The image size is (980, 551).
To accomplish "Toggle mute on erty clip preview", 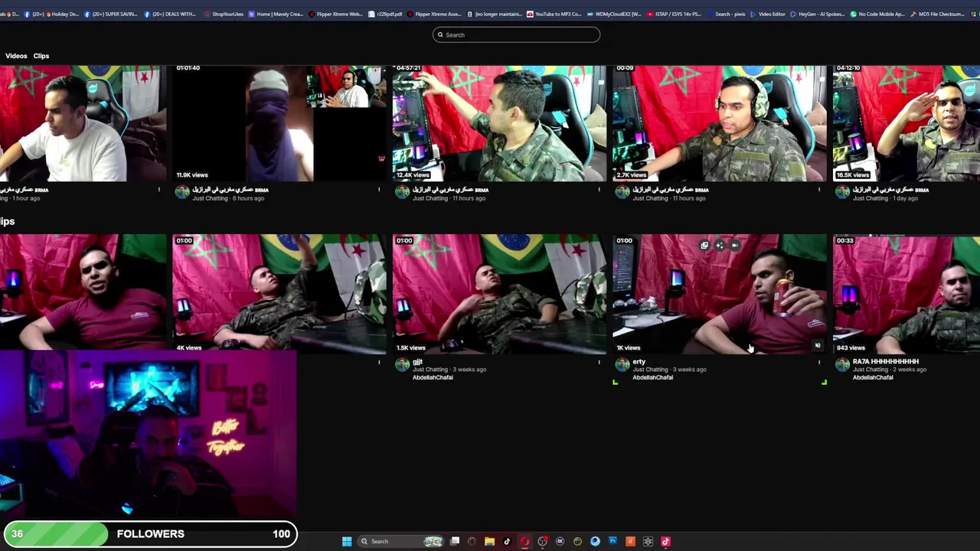I will pyautogui.click(x=818, y=345).
